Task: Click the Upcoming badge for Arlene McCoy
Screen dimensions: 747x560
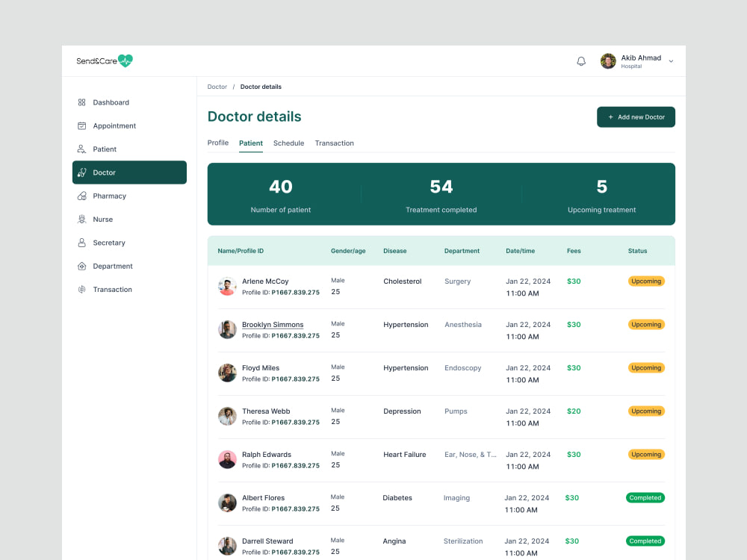Action: [646, 281]
